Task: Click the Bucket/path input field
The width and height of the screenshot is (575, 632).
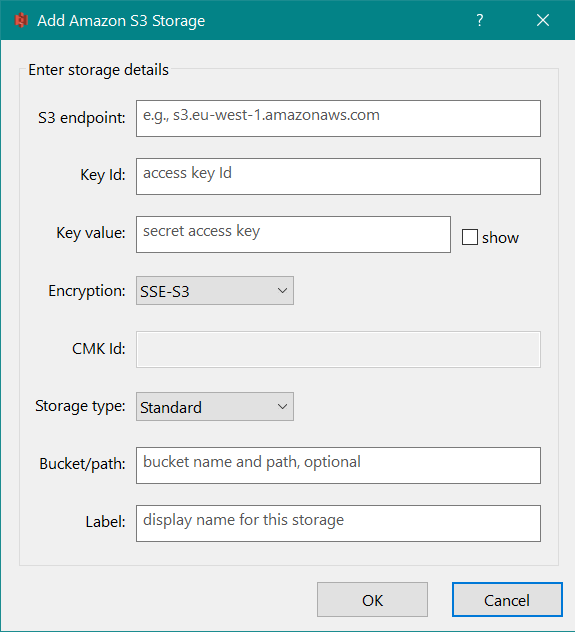Action: point(338,466)
